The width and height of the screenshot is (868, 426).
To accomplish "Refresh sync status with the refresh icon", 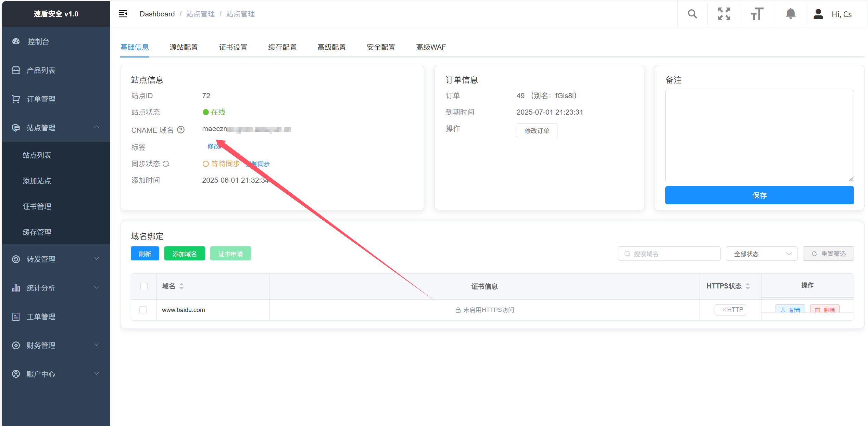I will pos(166,164).
